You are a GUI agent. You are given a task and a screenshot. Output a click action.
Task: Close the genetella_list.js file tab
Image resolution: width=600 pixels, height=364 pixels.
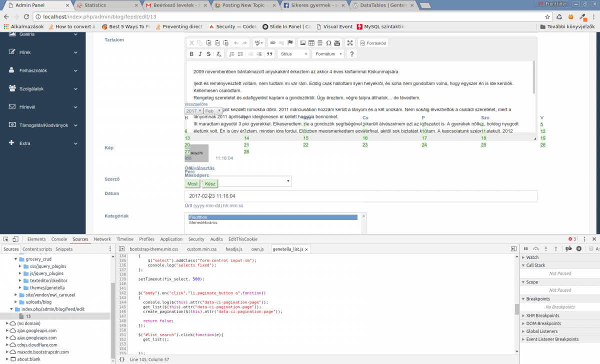pyautogui.click(x=307, y=248)
